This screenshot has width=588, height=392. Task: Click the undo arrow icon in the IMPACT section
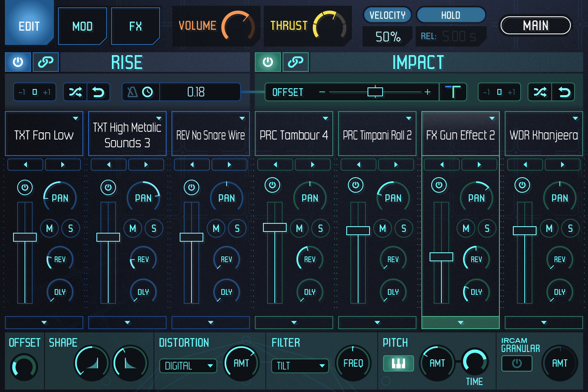point(565,92)
